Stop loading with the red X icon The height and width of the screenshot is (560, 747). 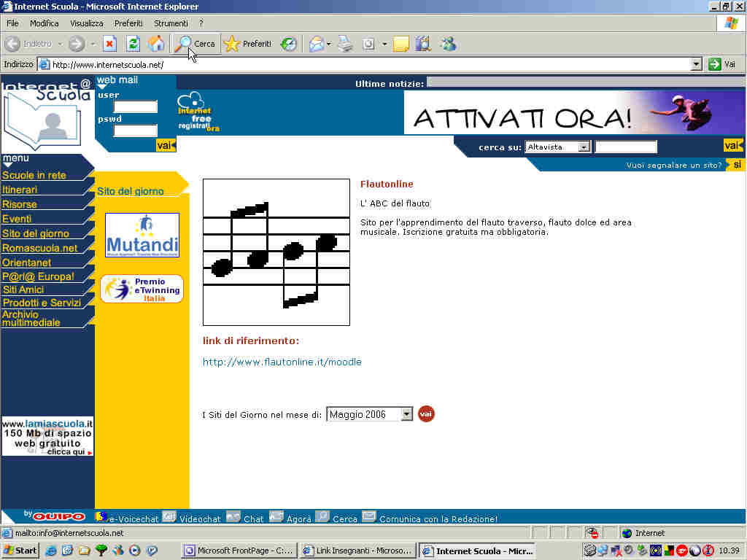click(x=110, y=44)
